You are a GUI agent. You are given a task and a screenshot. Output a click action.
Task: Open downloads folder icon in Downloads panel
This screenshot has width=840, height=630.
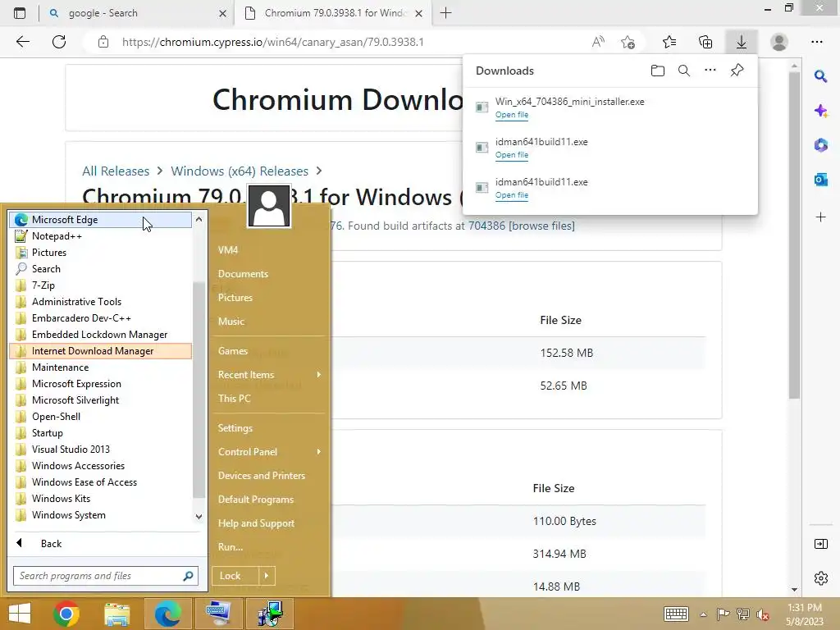click(658, 71)
